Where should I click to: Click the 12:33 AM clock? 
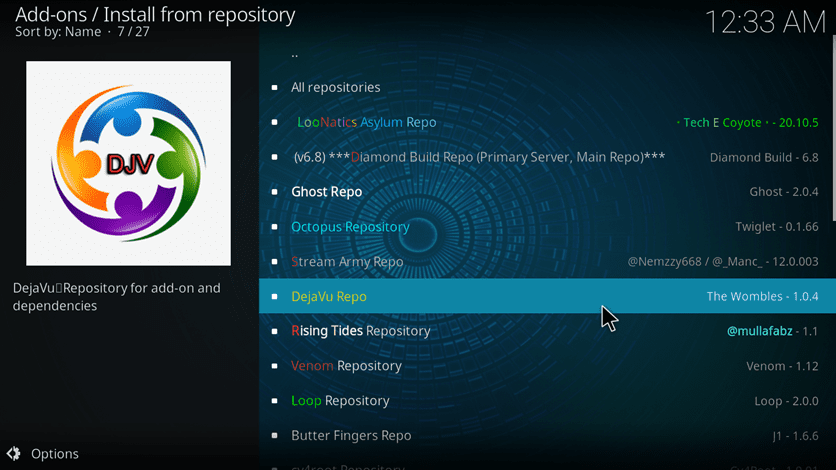pyautogui.click(x=765, y=22)
